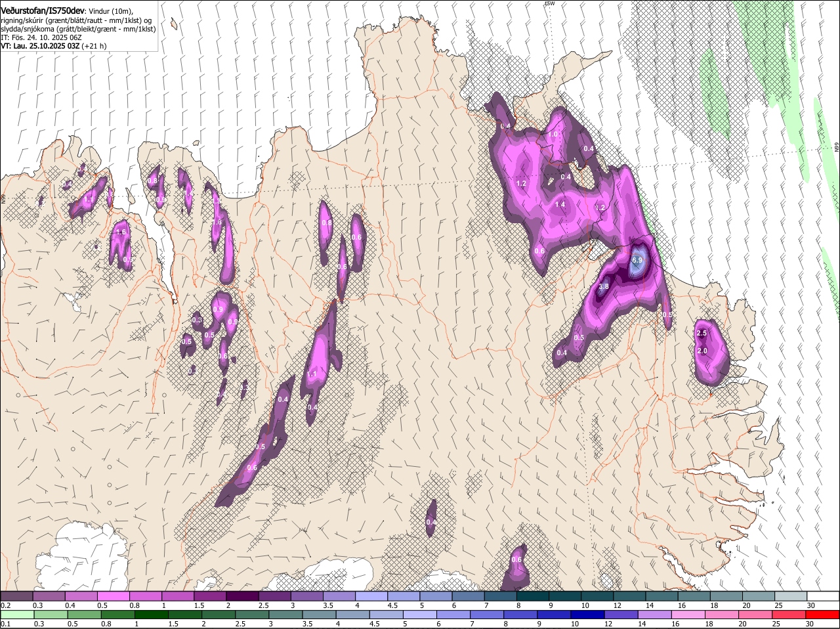840x629 pixels.
Task: Click the Veðurstofan/IS750dev title text
Action: [x=43, y=10]
